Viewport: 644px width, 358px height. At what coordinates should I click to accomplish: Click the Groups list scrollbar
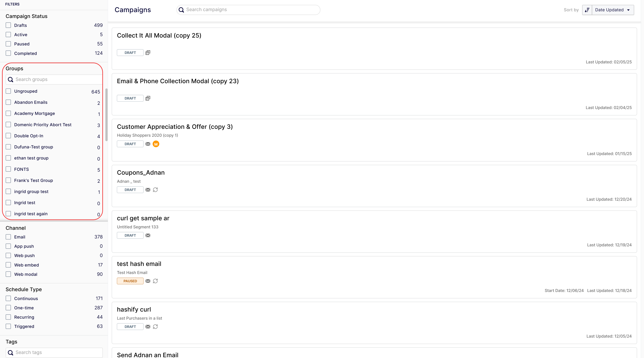tap(107, 115)
